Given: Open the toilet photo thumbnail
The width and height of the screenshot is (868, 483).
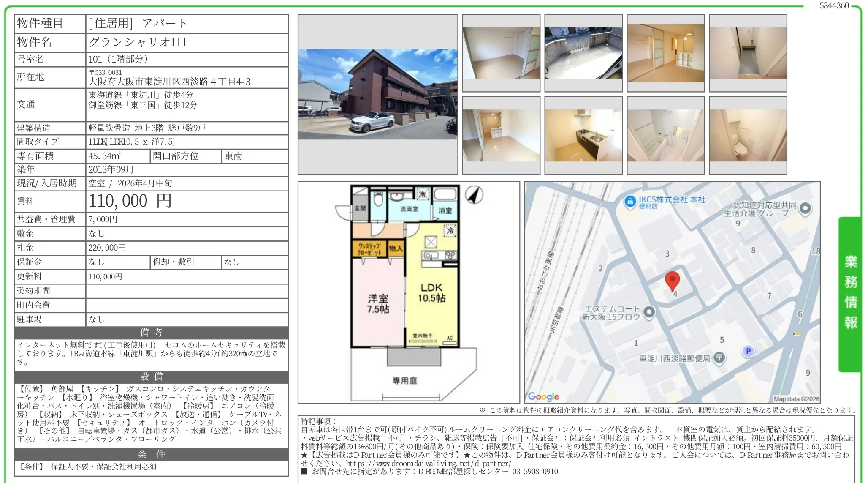Looking at the screenshot, I should (748, 135).
